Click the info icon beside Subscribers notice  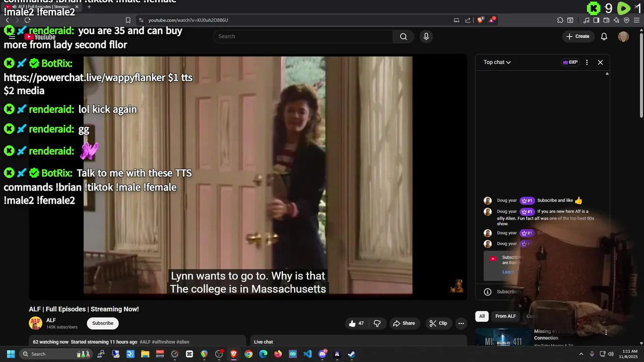488,292
